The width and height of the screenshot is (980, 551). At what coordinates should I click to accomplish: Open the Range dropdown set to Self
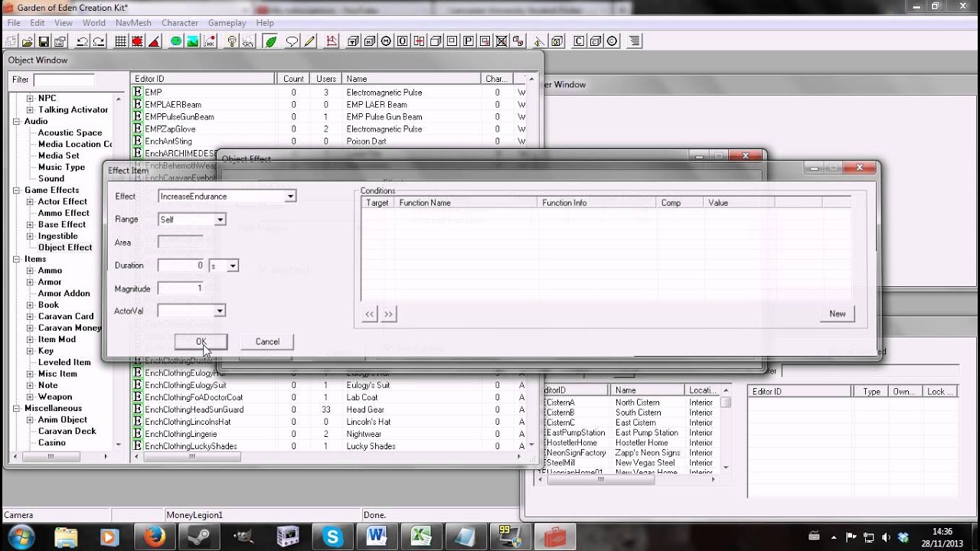click(x=220, y=220)
